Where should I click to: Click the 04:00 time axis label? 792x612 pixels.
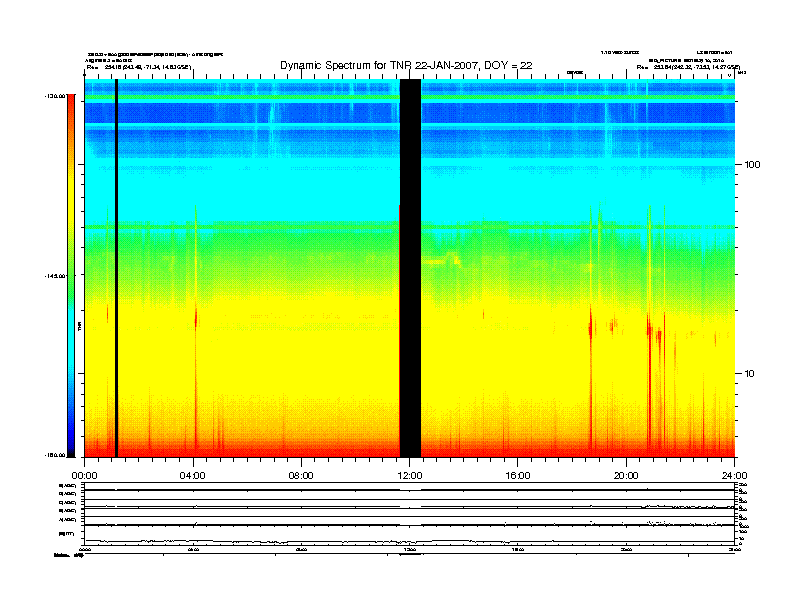(x=193, y=476)
